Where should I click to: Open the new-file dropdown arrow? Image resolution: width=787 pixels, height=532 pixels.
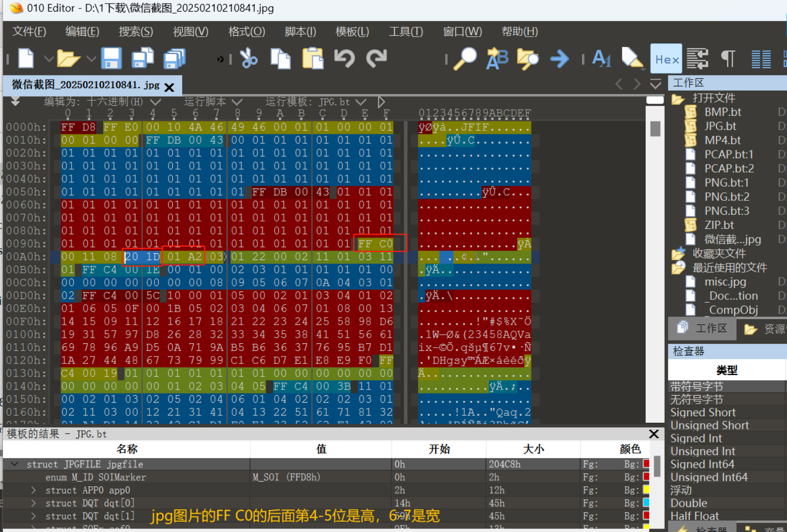point(48,59)
